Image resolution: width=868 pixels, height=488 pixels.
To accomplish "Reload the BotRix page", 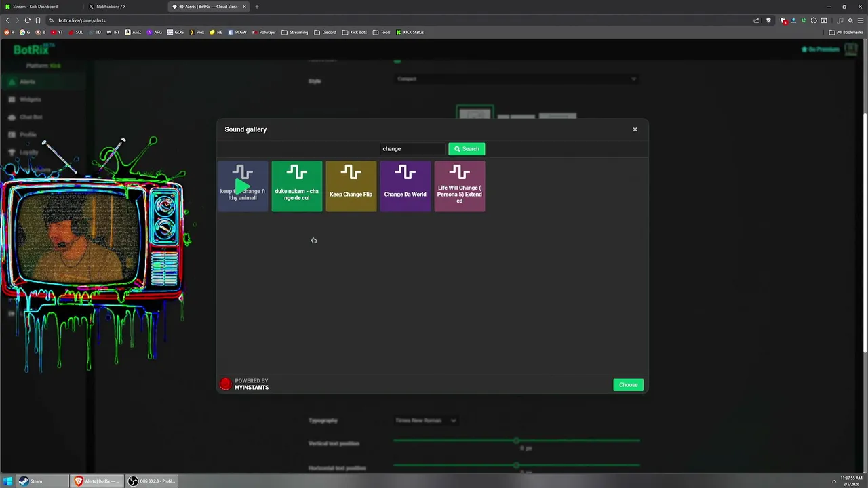I will (x=28, y=20).
